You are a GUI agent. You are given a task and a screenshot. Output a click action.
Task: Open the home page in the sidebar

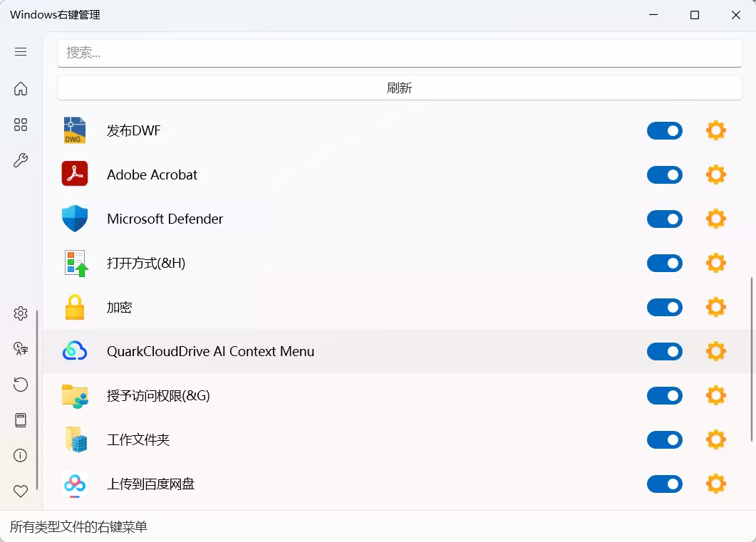tap(21, 88)
